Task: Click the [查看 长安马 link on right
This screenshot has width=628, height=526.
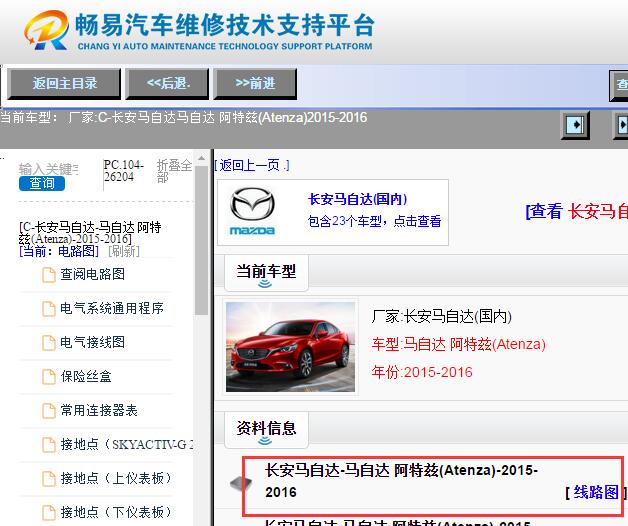Action: coord(576,211)
